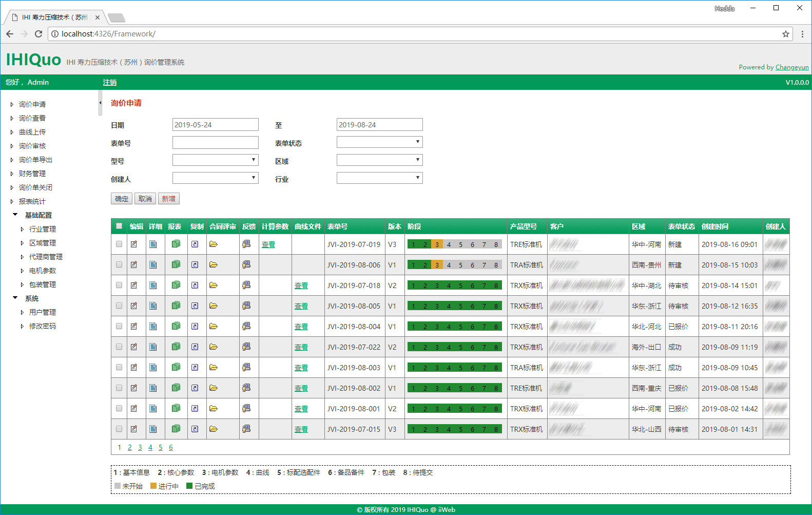Check the box for row JVI-2019-08-003

coord(119,368)
